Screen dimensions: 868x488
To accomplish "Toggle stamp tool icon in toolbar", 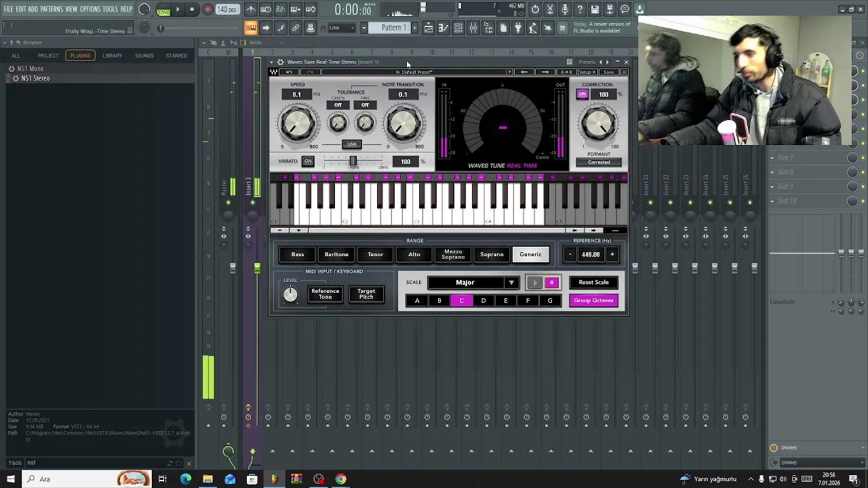I will click(311, 28).
